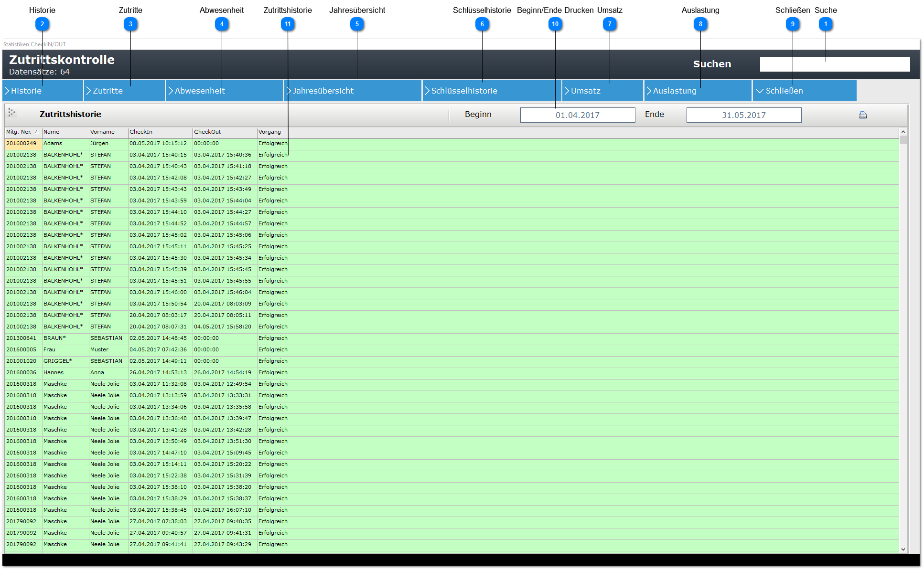
Task: Click the vertical scrollbar thumb
Action: (x=903, y=140)
